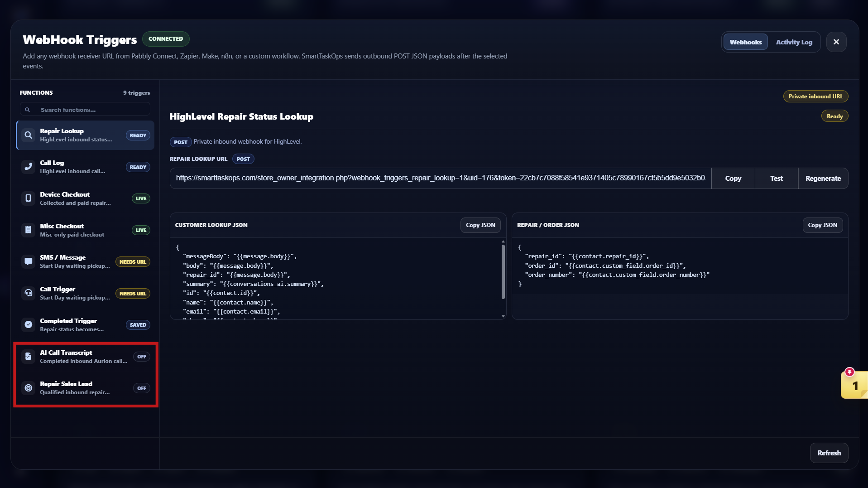Click NEEDS URL badge on Call Trigger
This screenshot has height=488, width=868.
coord(133,294)
